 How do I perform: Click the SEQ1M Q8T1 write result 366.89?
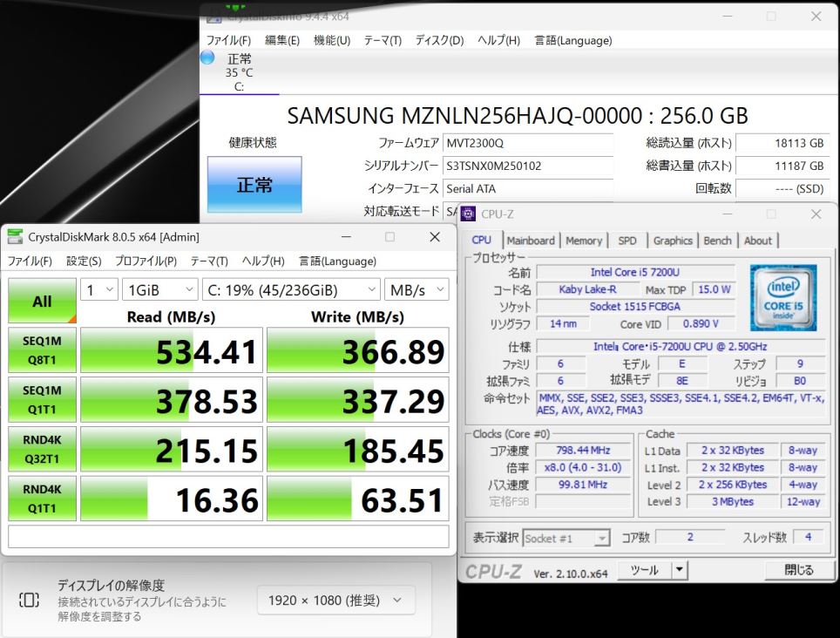pyautogui.click(x=358, y=350)
